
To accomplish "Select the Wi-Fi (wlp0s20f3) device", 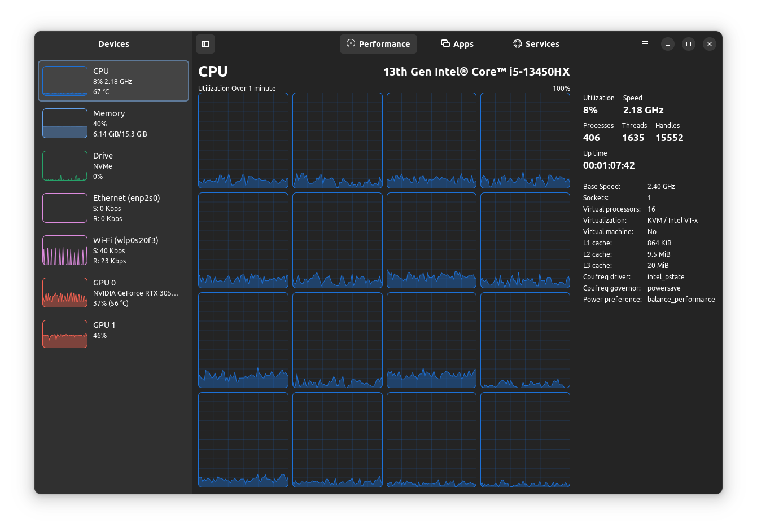I will click(113, 250).
